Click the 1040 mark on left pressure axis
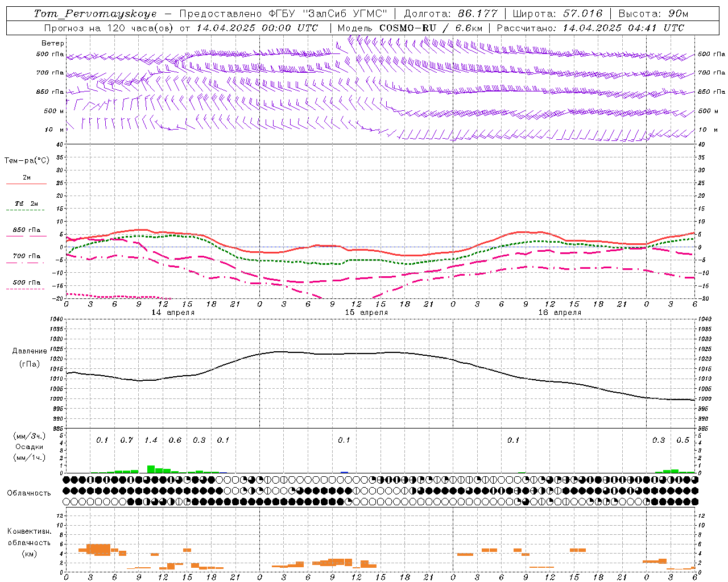 tap(56, 319)
